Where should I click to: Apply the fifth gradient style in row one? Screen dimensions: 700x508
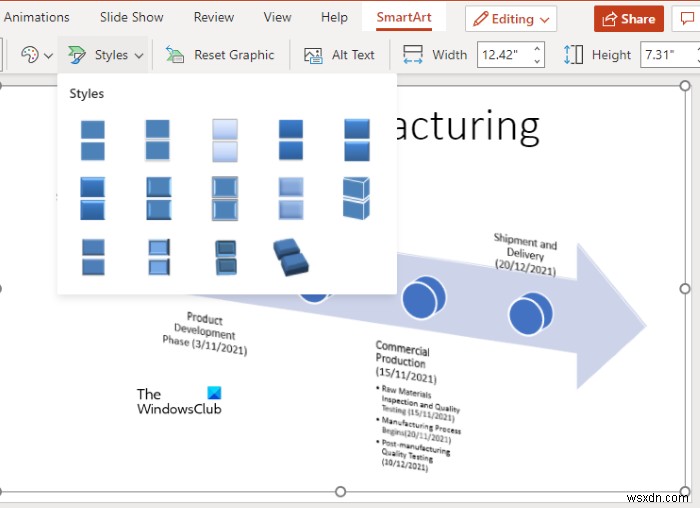point(357,140)
